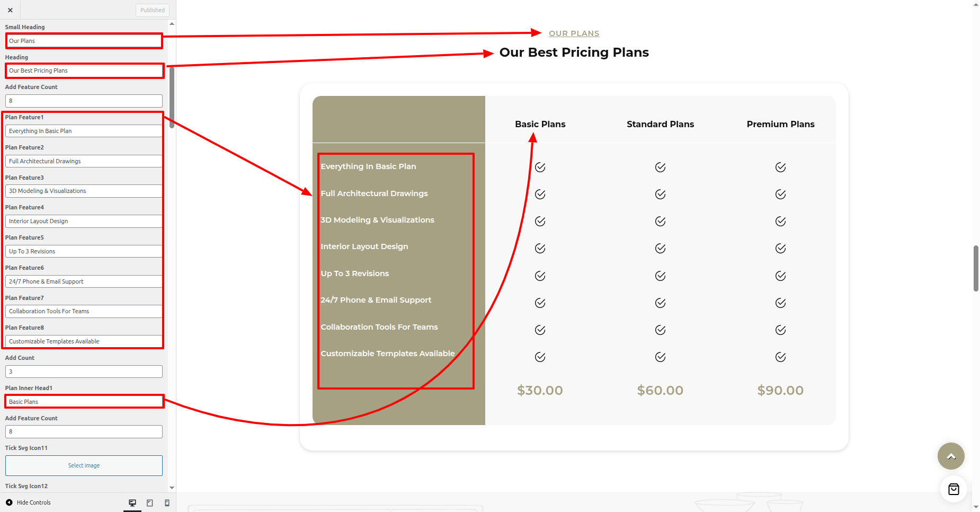Click the Small Heading input field

tap(84, 41)
